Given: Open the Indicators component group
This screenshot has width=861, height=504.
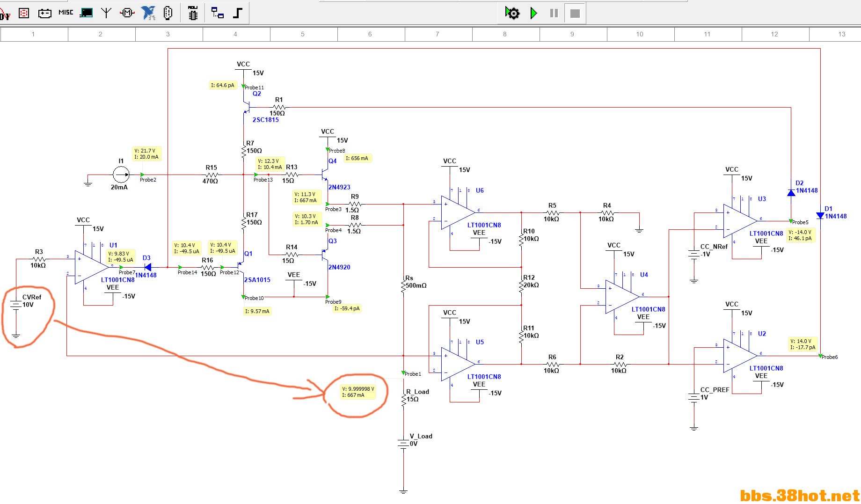Looking at the screenshot, I should click(x=24, y=13).
